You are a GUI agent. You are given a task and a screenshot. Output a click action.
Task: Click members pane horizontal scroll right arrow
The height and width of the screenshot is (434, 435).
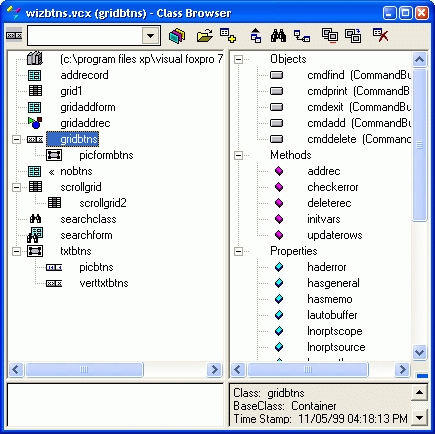coord(402,369)
